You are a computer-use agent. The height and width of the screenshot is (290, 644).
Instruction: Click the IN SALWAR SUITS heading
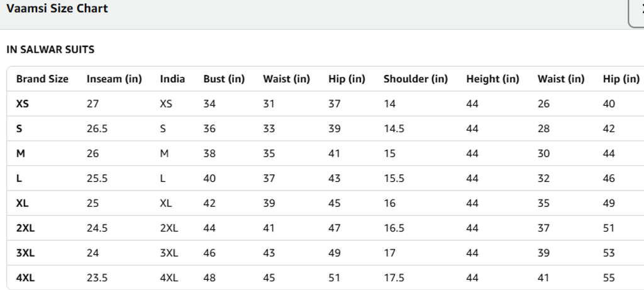(50, 49)
